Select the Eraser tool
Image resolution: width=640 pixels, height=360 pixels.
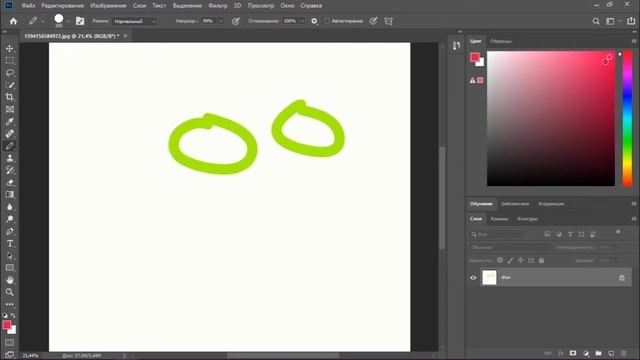pos(10,182)
